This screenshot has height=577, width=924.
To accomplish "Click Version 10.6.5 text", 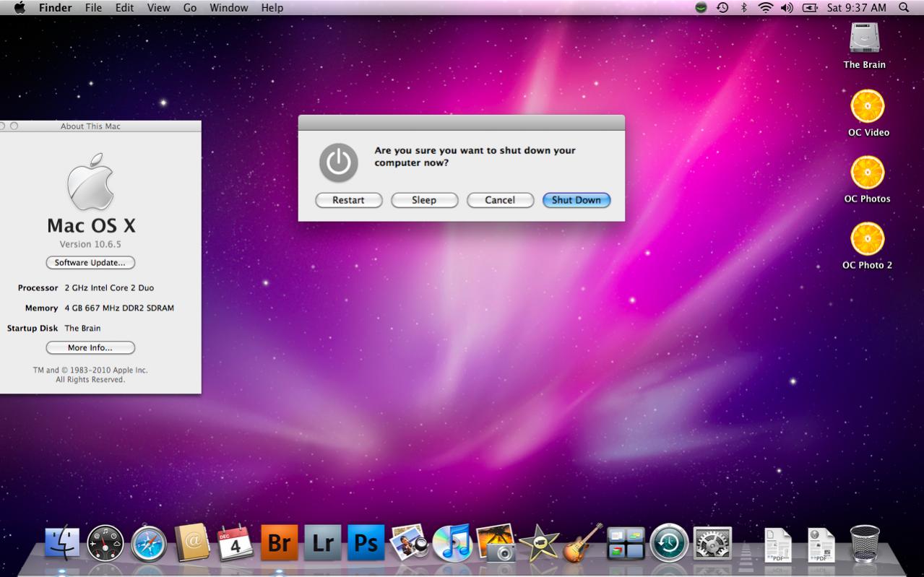I will (x=90, y=244).
